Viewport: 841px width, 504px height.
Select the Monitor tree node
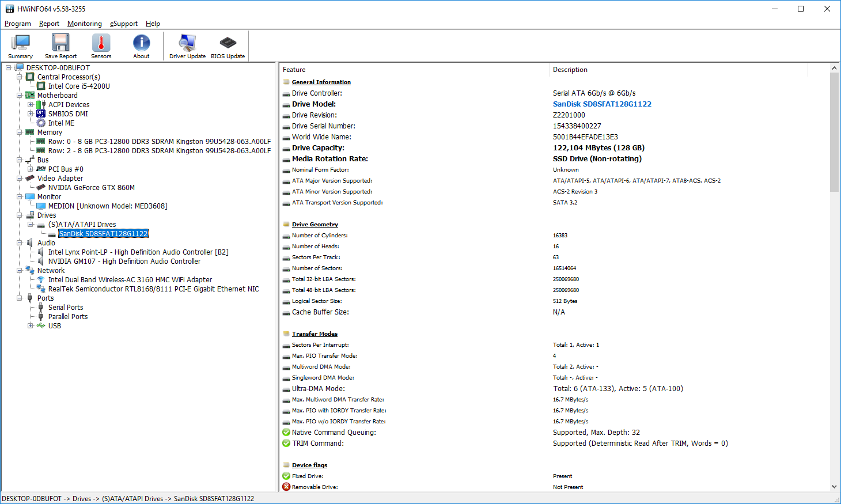[49, 196]
